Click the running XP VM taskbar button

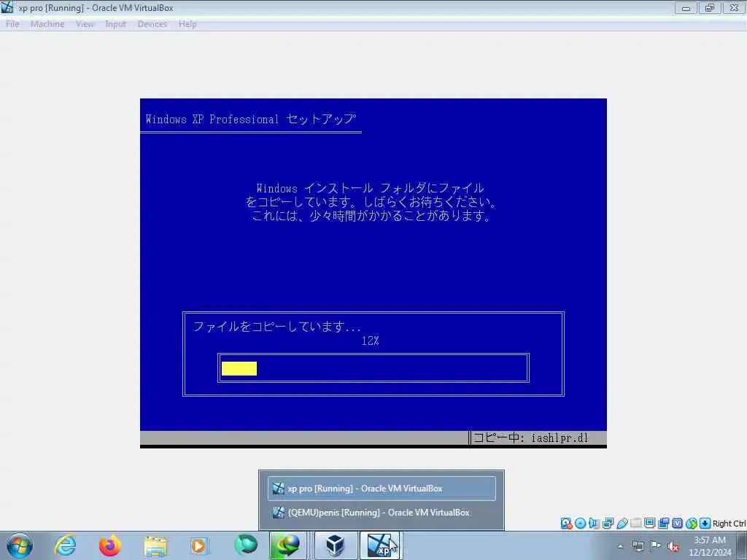pyautogui.click(x=380, y=545)
